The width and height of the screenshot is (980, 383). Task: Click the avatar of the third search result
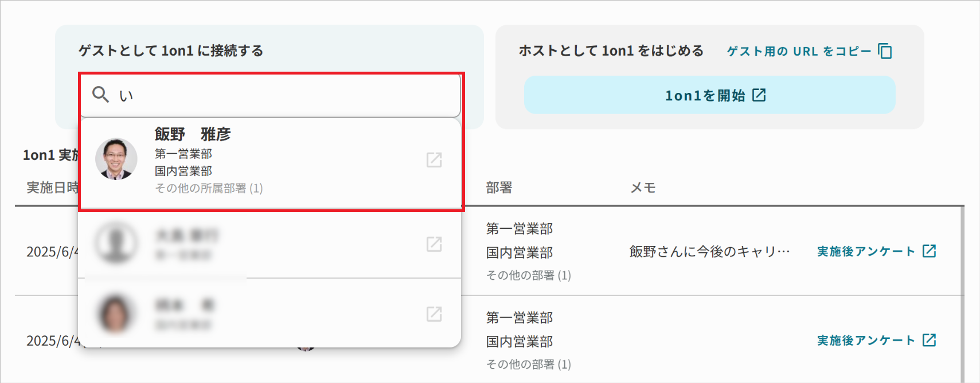(116, 312)
